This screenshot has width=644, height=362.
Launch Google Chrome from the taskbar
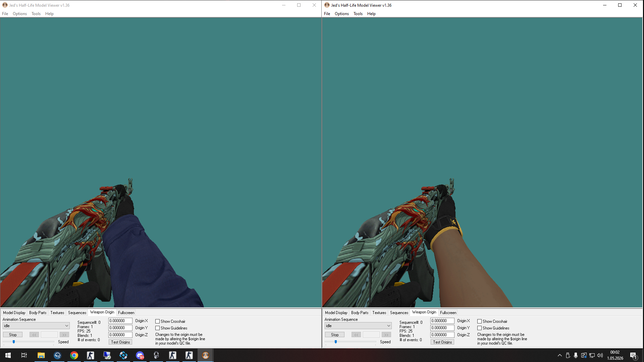(74, 355)
